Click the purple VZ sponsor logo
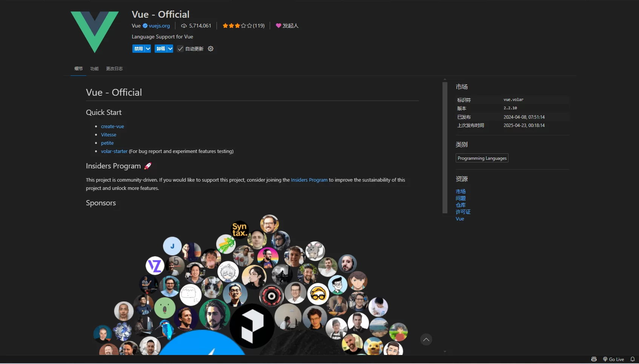 155,266
